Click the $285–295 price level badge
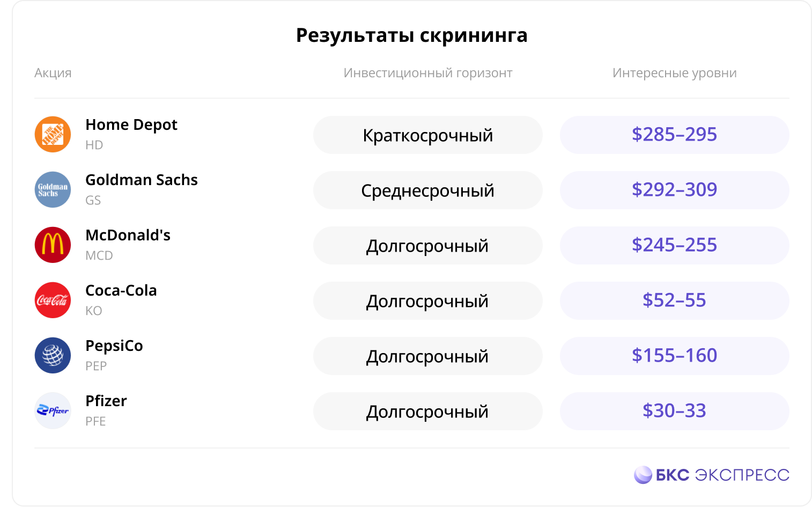 (x=674, y=135)
